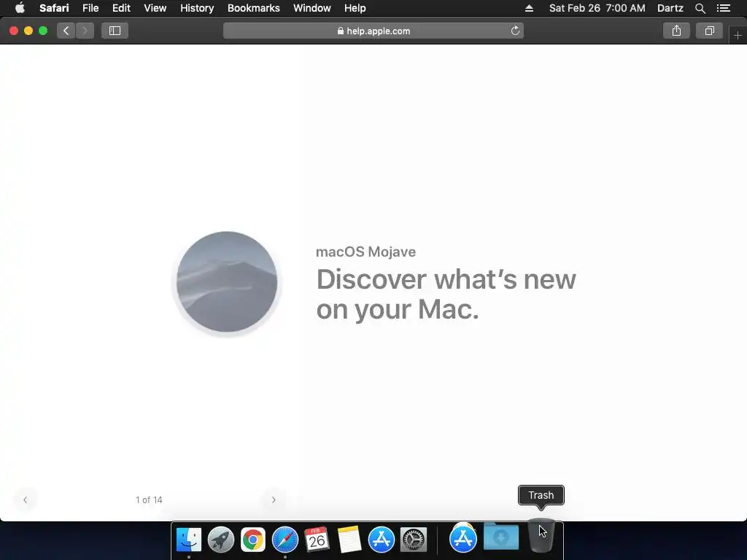Click the help.apple.com address field
Viewport: 747px width, 560px height.
(x=373, y=31)
